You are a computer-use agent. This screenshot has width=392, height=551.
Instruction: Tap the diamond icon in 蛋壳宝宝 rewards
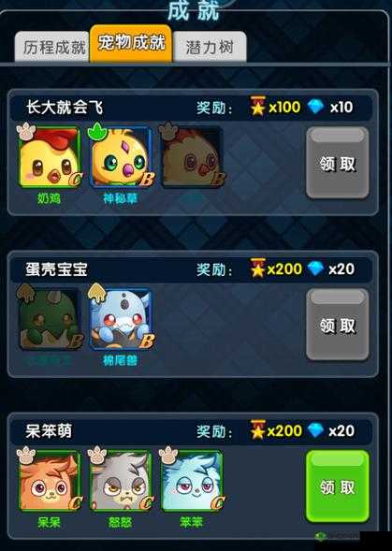[x=315, y=268]
